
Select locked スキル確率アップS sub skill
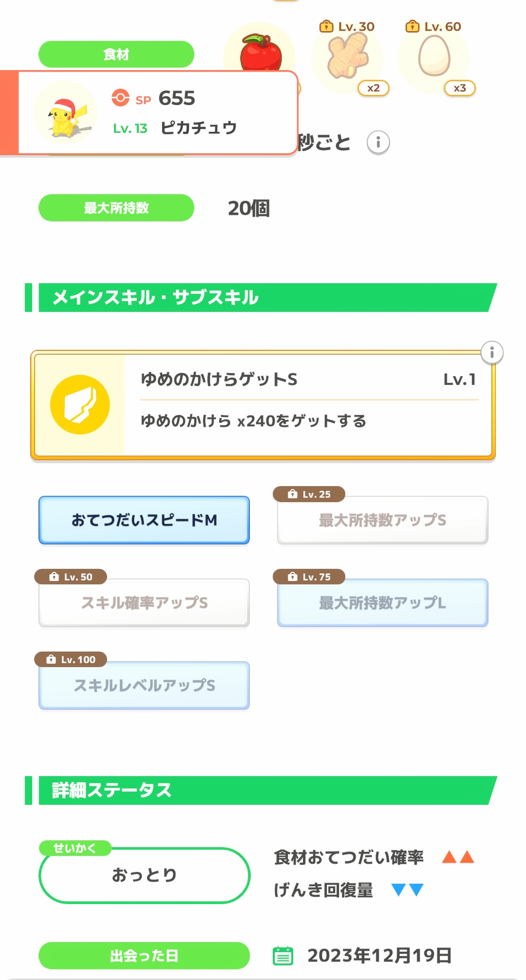pos(144,603)
